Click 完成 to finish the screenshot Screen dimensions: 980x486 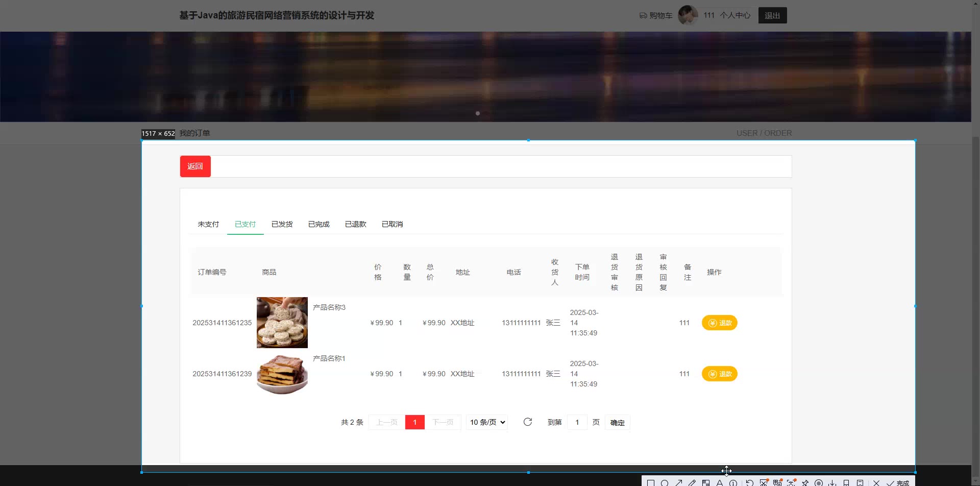tap(898, 483)
